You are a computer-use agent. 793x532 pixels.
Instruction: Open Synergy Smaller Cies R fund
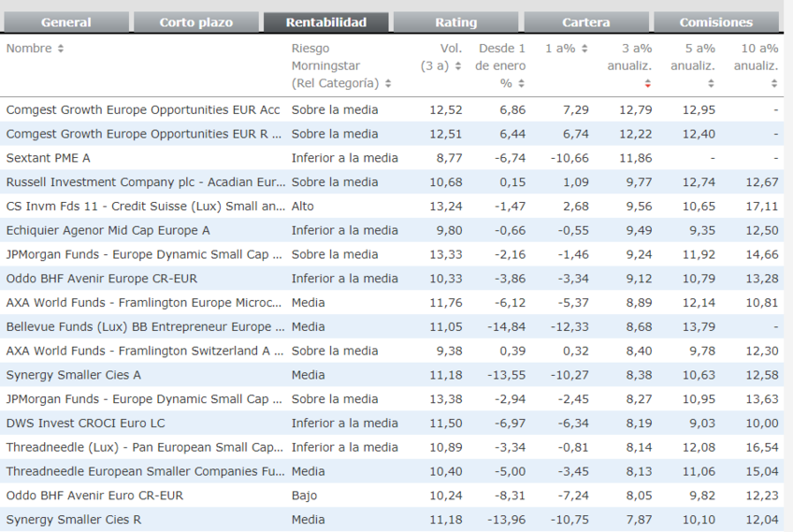[x=74, y=520]
